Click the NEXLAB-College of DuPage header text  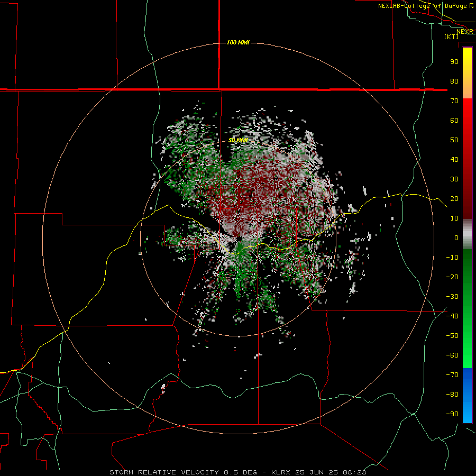pos(426,6)
